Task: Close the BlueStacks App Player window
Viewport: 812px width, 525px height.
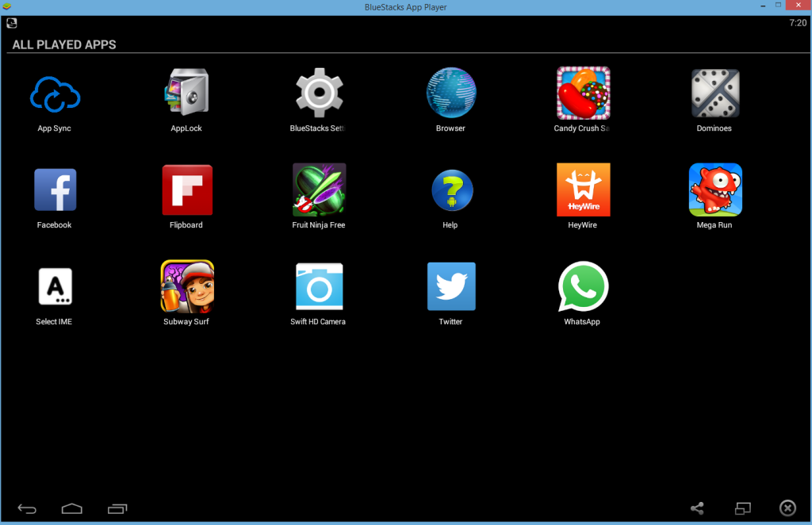Action: (x=798, y=6)
